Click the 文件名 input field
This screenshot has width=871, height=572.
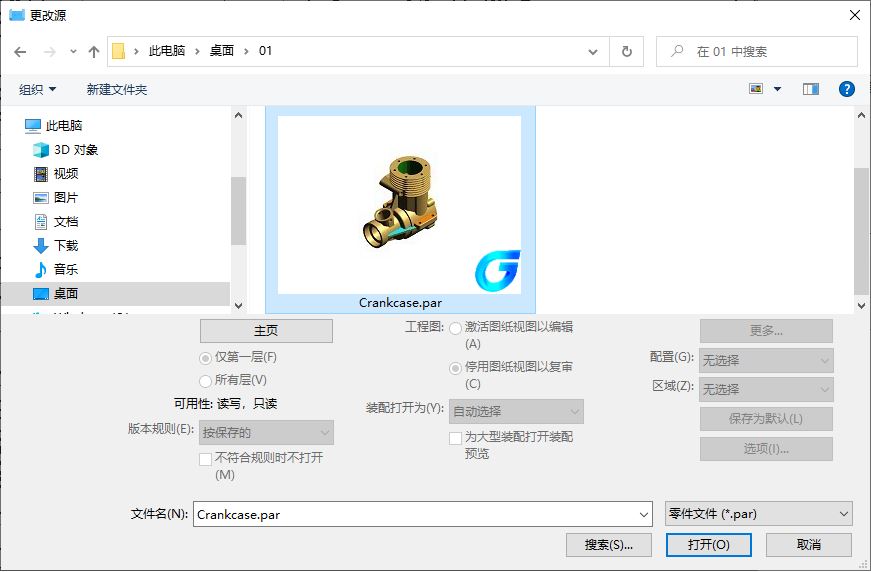click(x=416, y=514)
